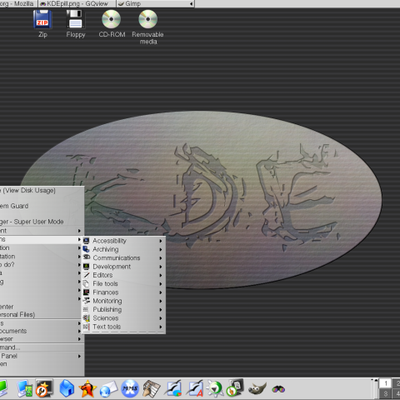This screenshot has width=400, height=400.
Task: Open the pencil holder editor icon
Action: point(151,389)
